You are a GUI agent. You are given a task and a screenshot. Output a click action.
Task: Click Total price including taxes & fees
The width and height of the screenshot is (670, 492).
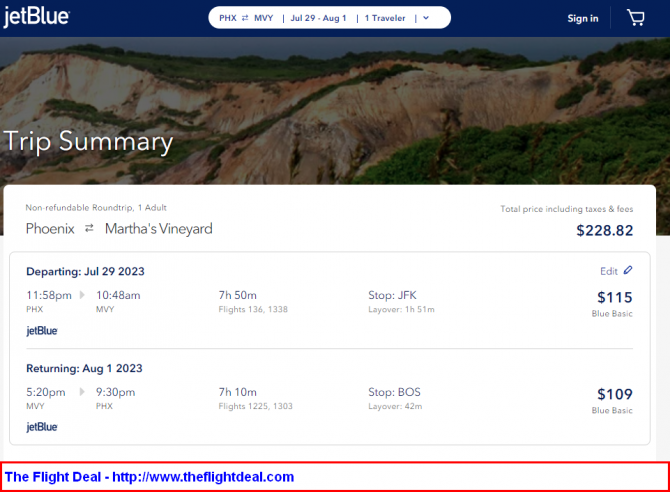tap(567, 209)
